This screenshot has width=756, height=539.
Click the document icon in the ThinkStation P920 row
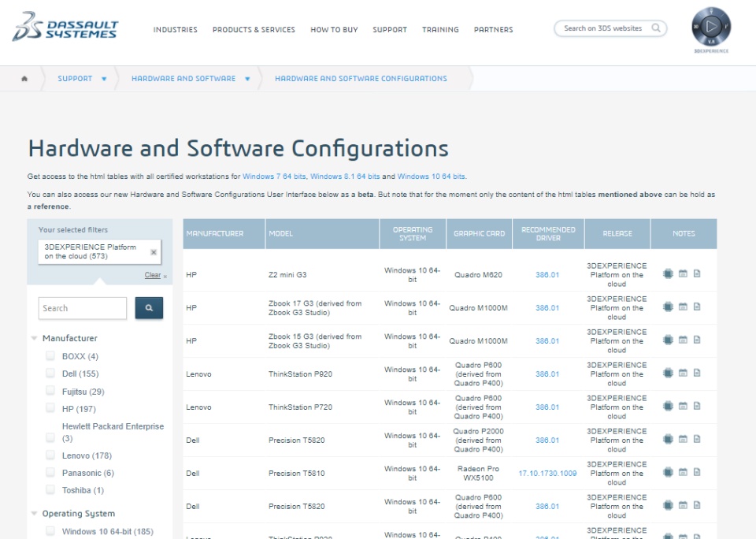coord(697,373)
